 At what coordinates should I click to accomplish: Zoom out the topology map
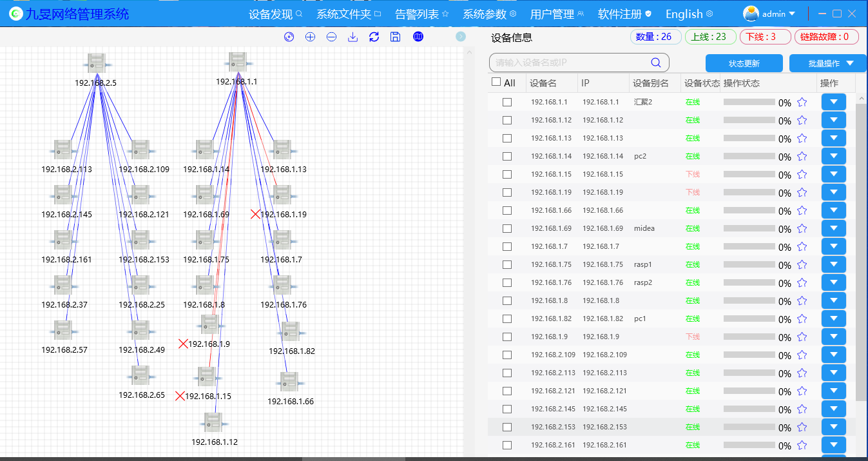(x=331, y=37)
